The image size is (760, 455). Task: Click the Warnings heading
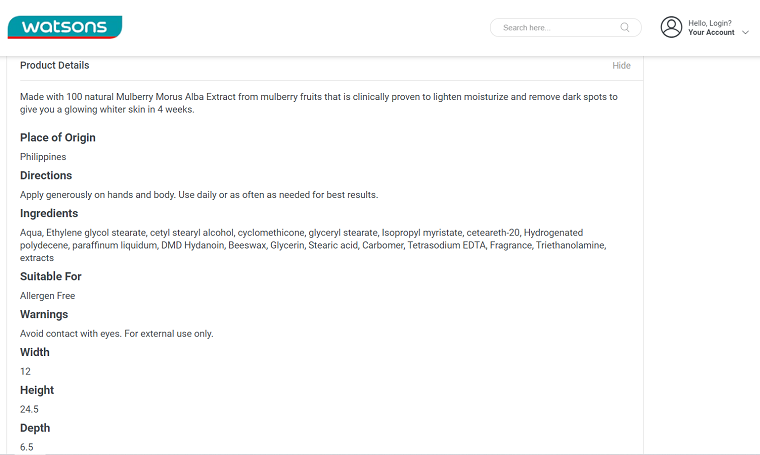(44, 314)
